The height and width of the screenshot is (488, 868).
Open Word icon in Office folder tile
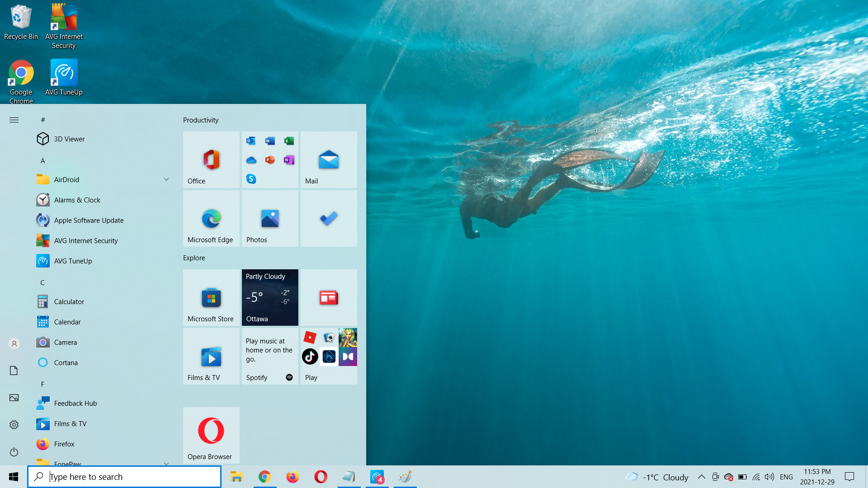click(x=270, y=141)
